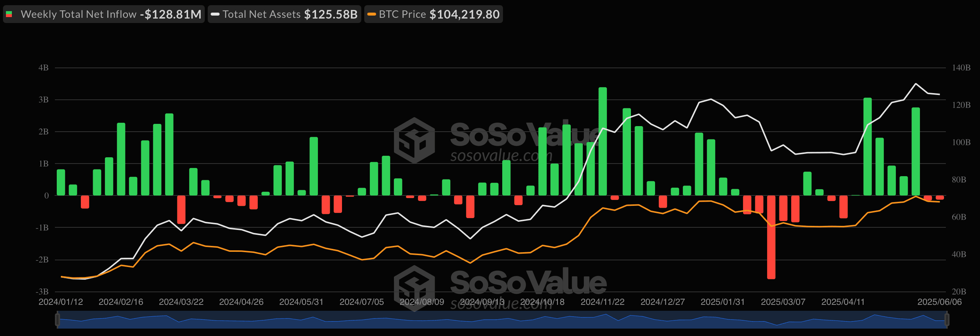
Task: Click the 20B right axis label
Action: [959, 292]
